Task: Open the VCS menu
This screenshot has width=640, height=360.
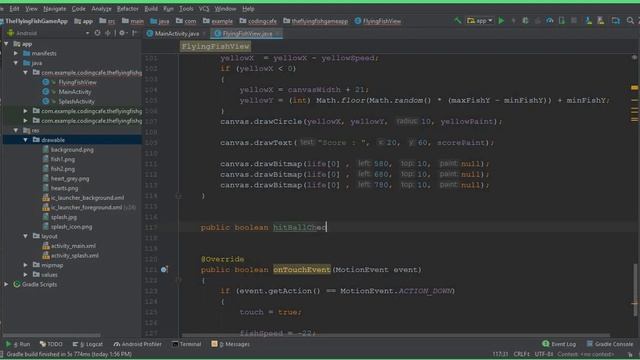Action: [x=204, y=8]
